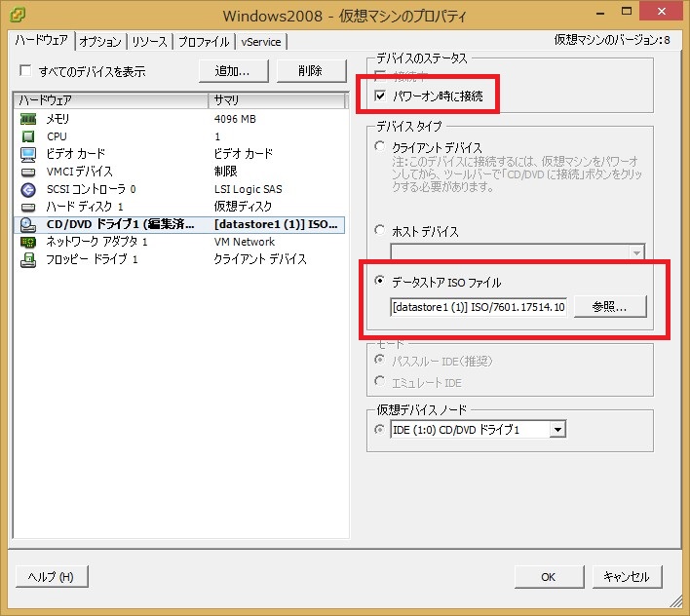Click the datastore ISO path field
Viewport: 690px width, 616px height.
[x=479, y=307]
